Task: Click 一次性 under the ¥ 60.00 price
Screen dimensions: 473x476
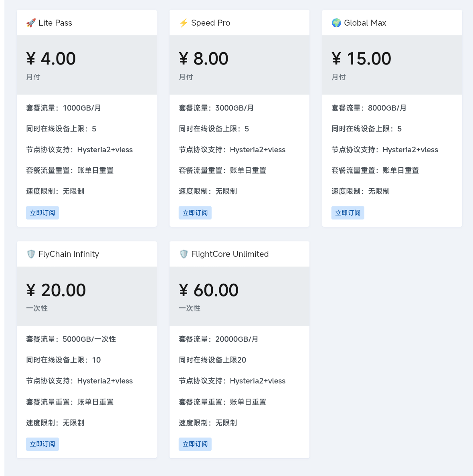Action: [190, 308]
